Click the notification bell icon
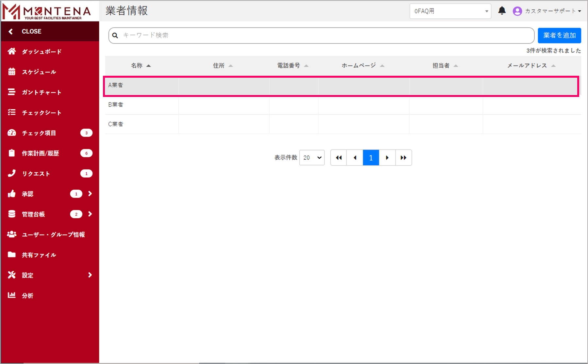588x364 pixels. [502, 11]
